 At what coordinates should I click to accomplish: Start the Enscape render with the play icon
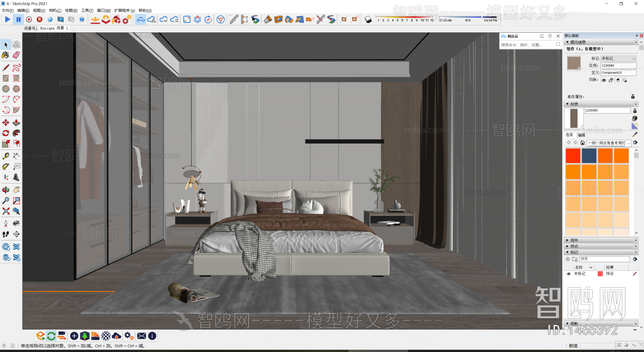pos(8,19)
